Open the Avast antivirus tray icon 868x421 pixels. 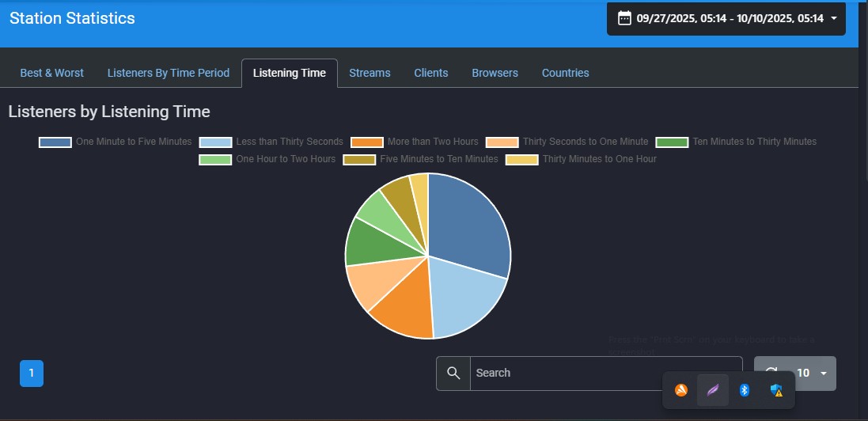pyautogui.click(x=680, y=390)
